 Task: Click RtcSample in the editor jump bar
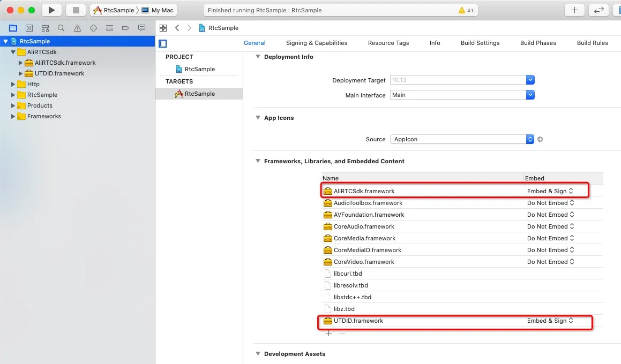pyautogui.click(x=219, y=28)
